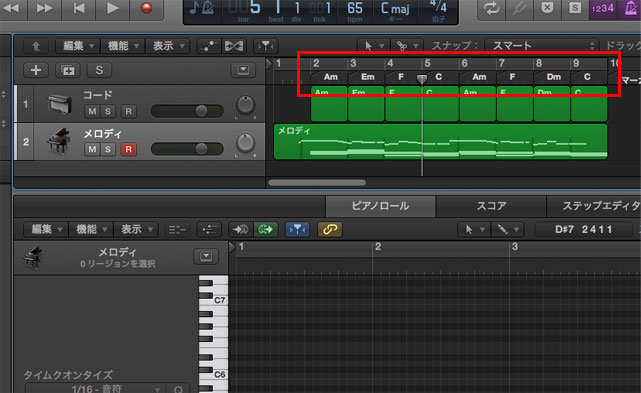Click the コード track pan knob

point(245,105)
